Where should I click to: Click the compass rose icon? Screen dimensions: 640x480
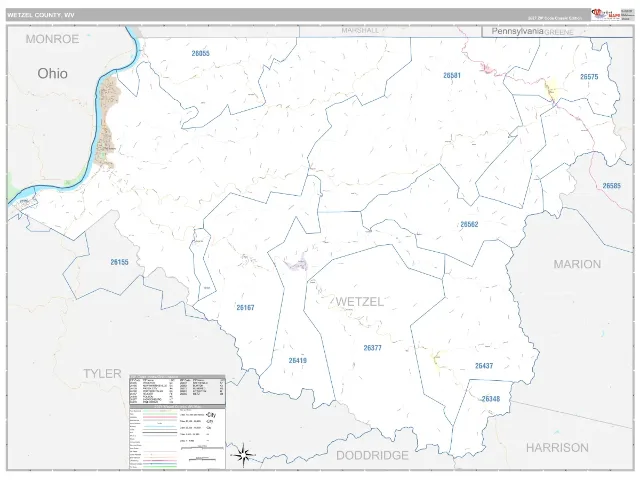click(x=243, y=455)
